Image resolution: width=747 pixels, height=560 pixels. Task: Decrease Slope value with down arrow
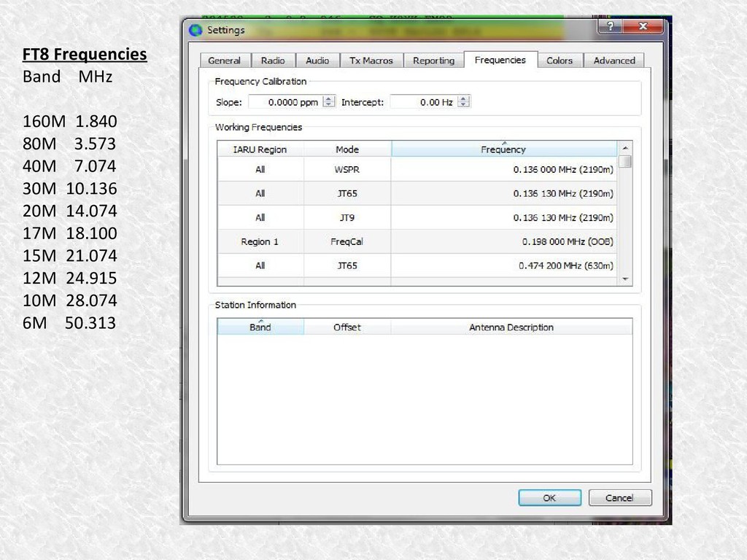click(x=329, y=105)
